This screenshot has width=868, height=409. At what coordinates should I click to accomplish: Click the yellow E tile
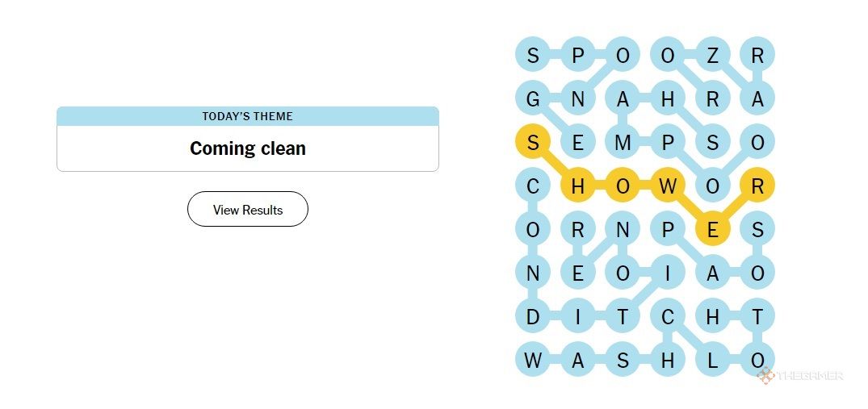tap(712, 231)
